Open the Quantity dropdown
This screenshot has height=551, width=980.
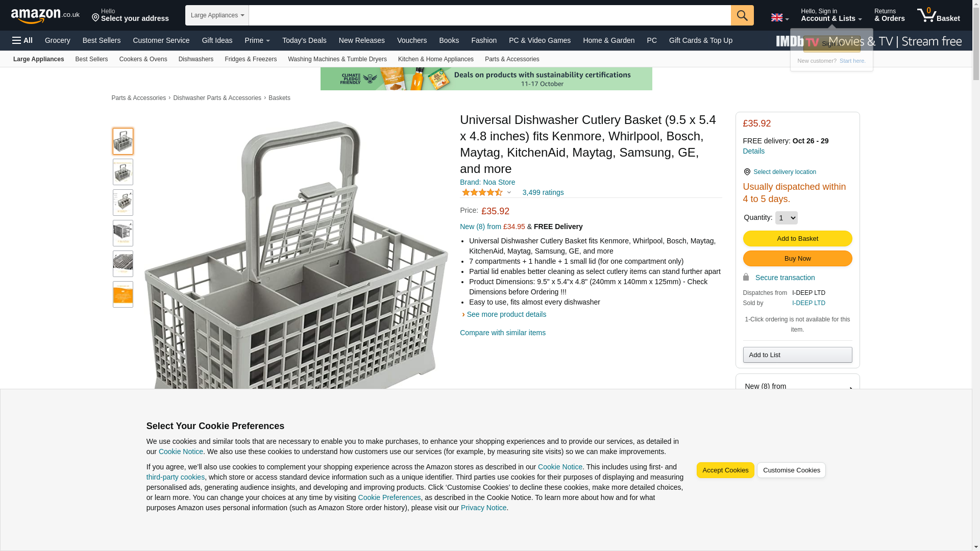coord(786,218)
